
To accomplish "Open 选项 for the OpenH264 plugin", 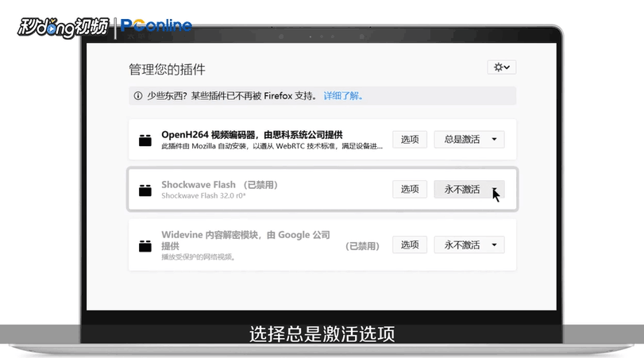I will (x=410, y=140).
